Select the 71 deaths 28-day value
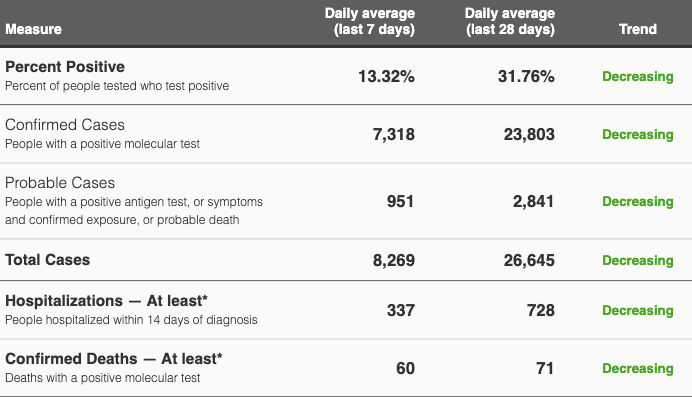 click(545, 368)
